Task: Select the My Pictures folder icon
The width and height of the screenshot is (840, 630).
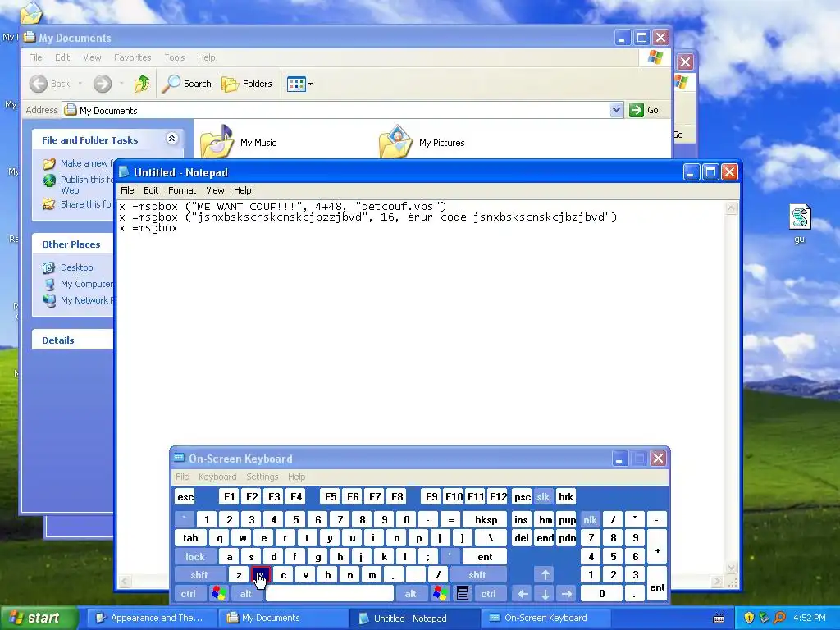Action: (395, 142)
